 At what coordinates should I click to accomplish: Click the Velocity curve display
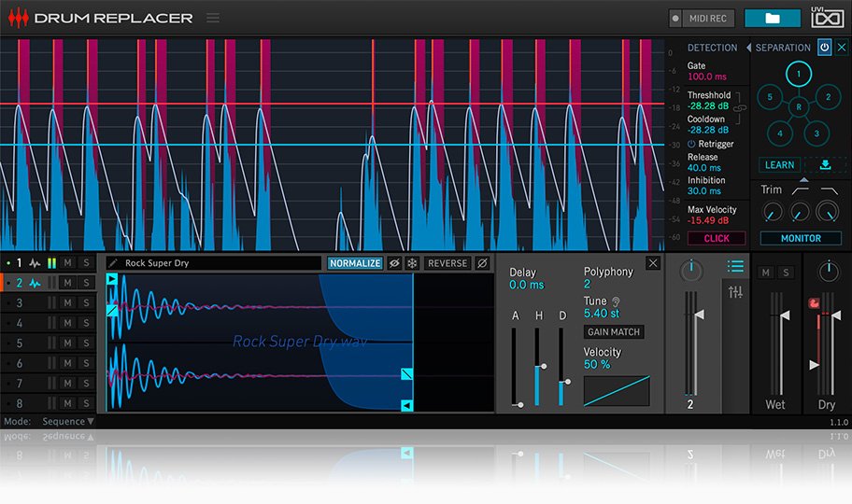tap(617, 390)
